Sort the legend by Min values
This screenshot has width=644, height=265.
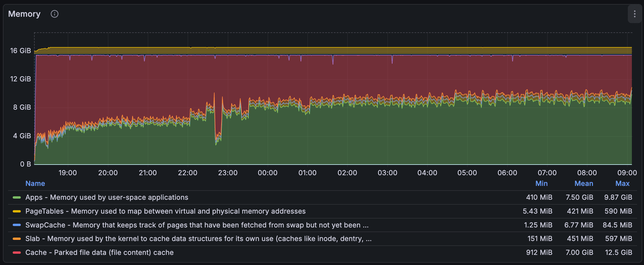pos(541,183)
